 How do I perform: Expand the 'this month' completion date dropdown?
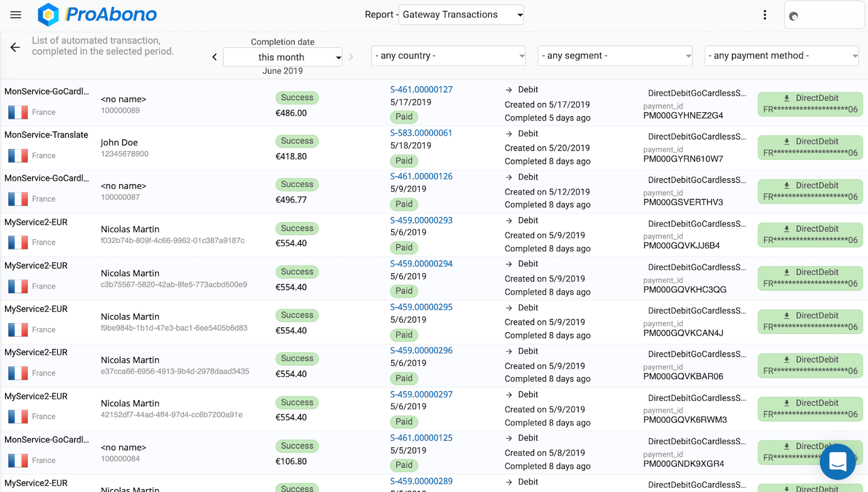[282, 57]
